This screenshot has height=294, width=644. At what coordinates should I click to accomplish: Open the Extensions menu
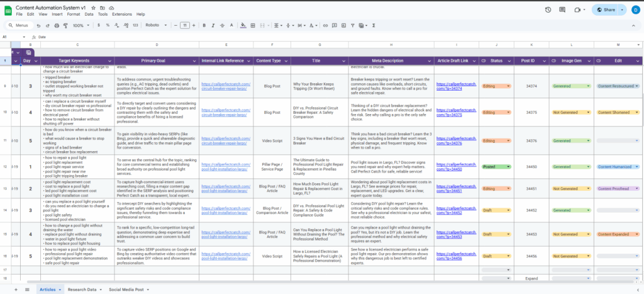pyautogui.click(x=122, y=14)
